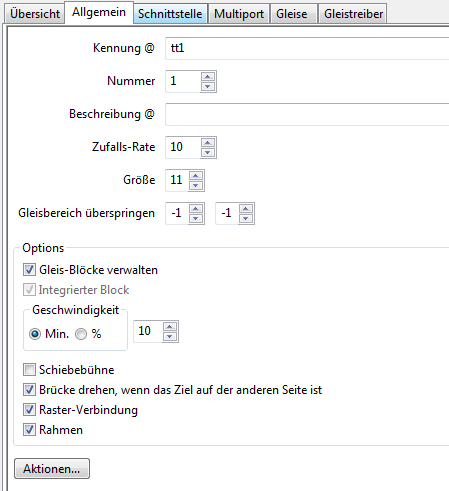Toggle the Raster-Verbindung checkbox
This screenshot has height=491, width=449.
[x=29, y=410]
